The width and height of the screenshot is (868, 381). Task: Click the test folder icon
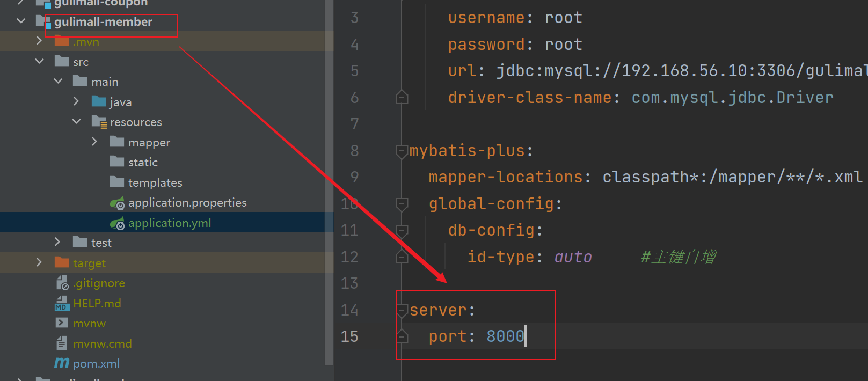80,242
